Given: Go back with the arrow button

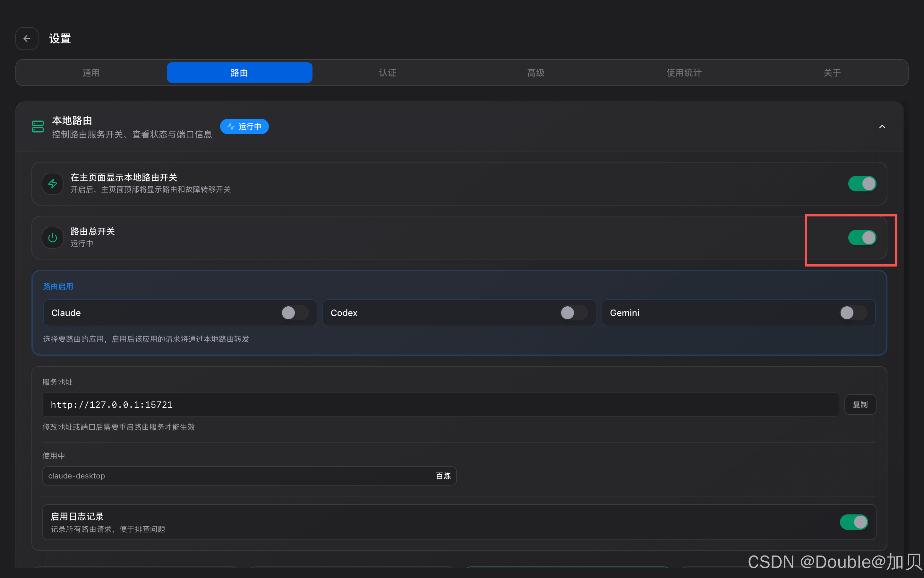Looking at the screenshot, I should click(27, 39).
